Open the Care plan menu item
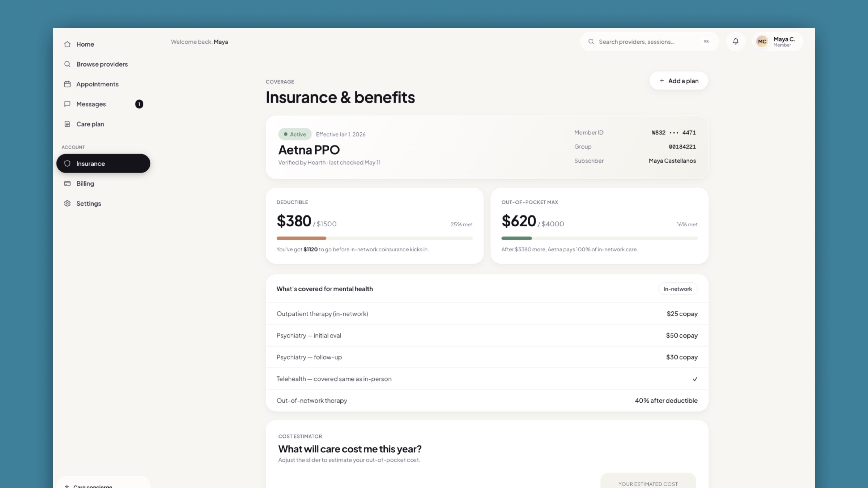Viewport: 868px width, 488px height. [103, 124]
